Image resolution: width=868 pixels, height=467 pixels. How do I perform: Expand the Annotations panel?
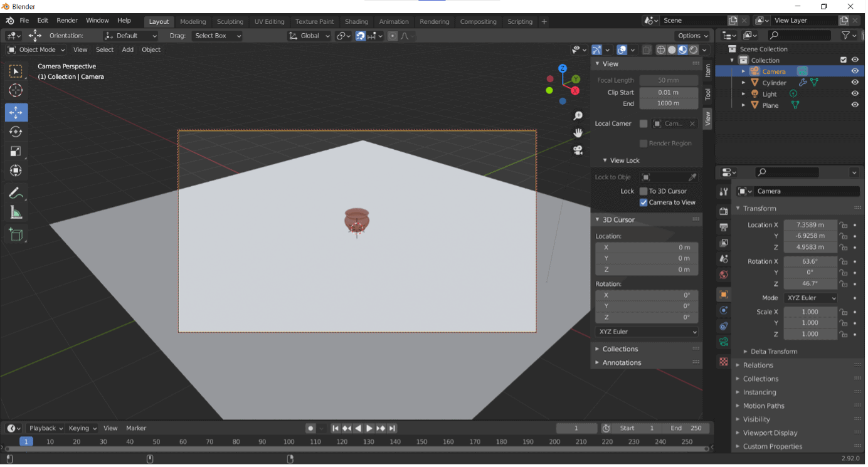click(x=622, y=362)
